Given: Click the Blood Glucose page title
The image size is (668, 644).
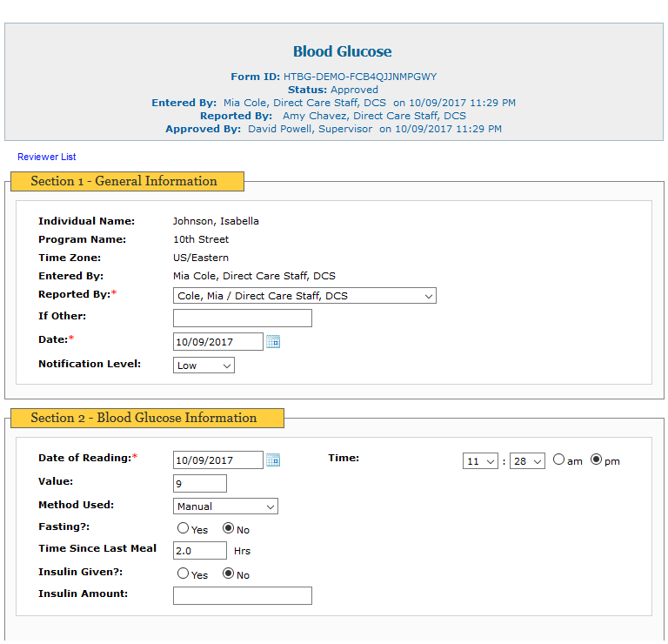Looking at the screenshot, I should pyautogui.click(x=342, y=51).
